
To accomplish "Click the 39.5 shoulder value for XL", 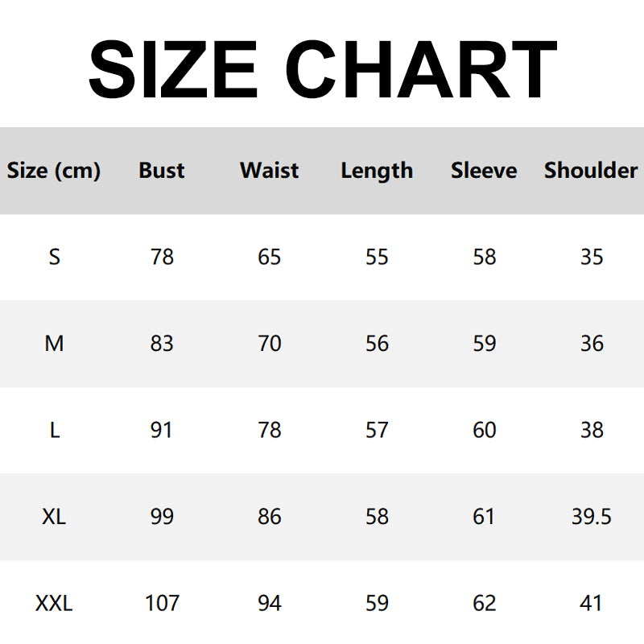I will point(592,517).
